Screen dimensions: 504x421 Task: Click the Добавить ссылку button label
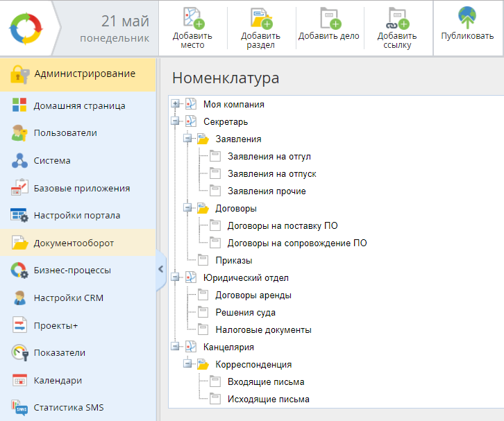[397, 40]
